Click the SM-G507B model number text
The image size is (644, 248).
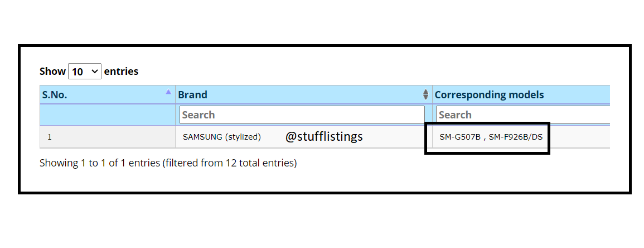[460, 137]
